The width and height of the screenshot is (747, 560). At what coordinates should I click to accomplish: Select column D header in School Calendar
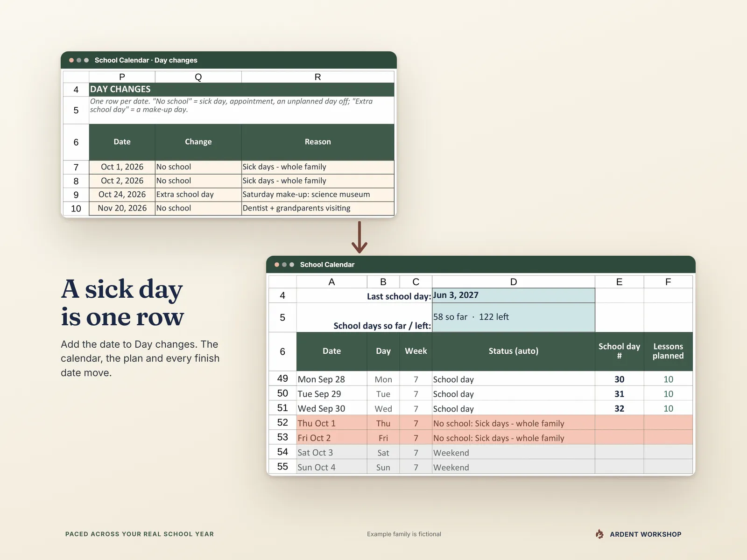coord(514,282)
